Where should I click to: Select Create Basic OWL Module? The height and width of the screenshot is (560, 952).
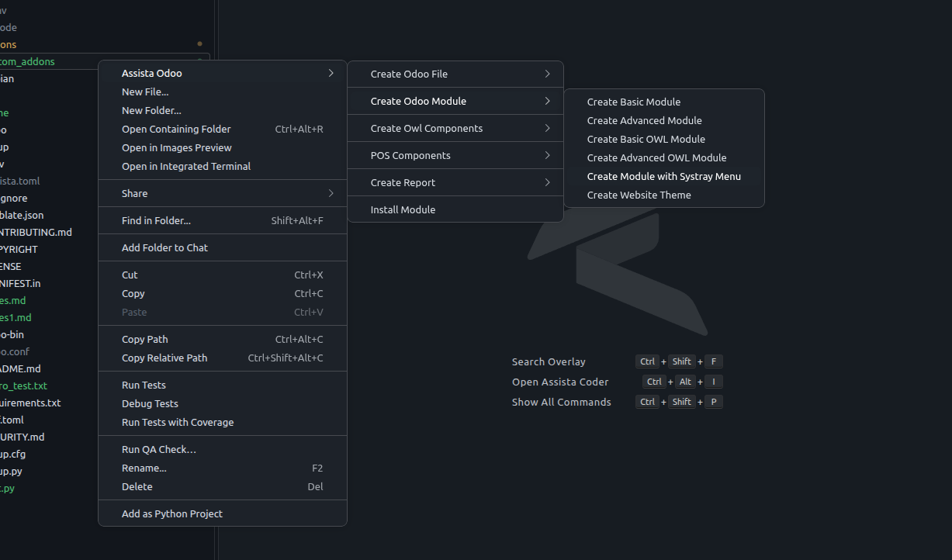tap(664, 139)
